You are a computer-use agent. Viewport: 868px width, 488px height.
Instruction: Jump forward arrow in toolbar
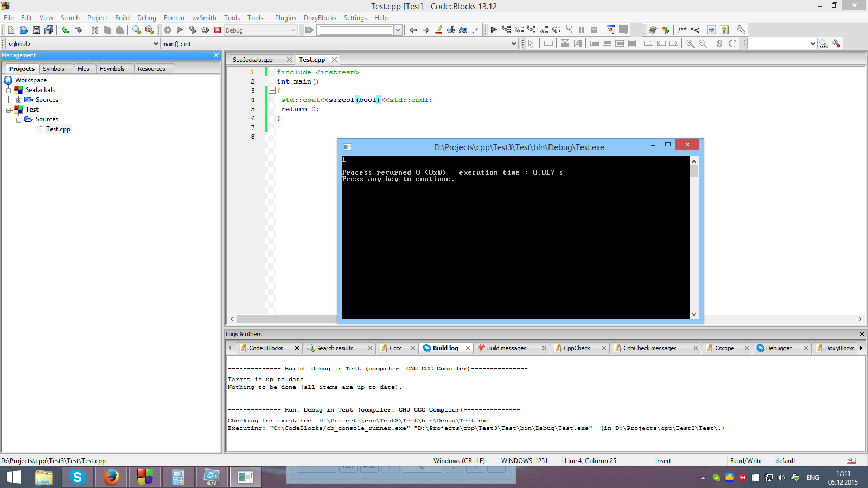(426, 30)
